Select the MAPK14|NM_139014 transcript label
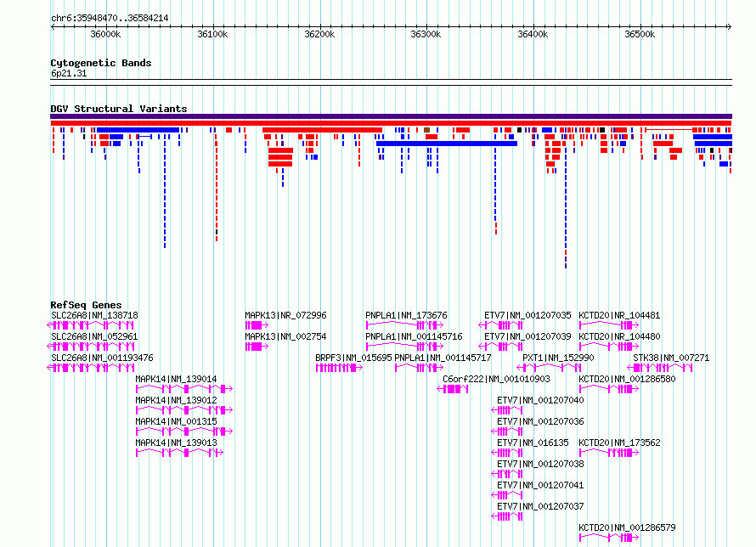756x547 pixels. point(176,379)
